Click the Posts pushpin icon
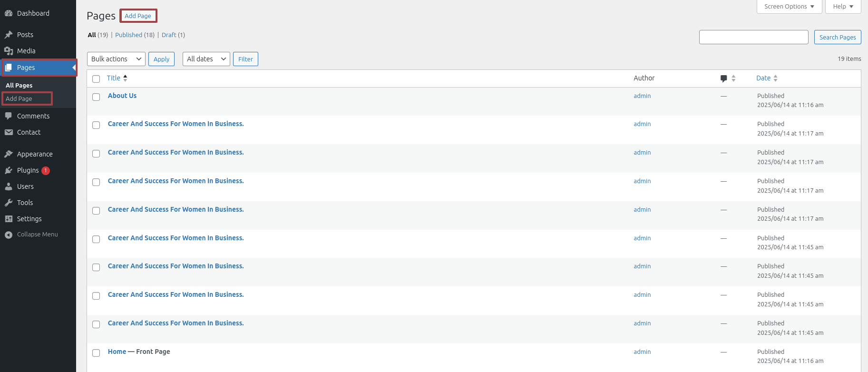Viewport: 868px width, 372px height. pos(9,35)
